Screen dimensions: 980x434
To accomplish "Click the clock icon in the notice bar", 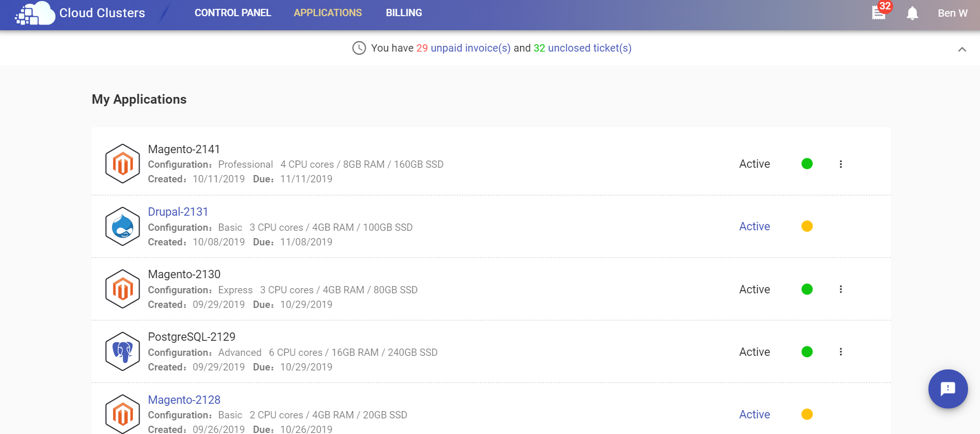I will click(359, 48).
